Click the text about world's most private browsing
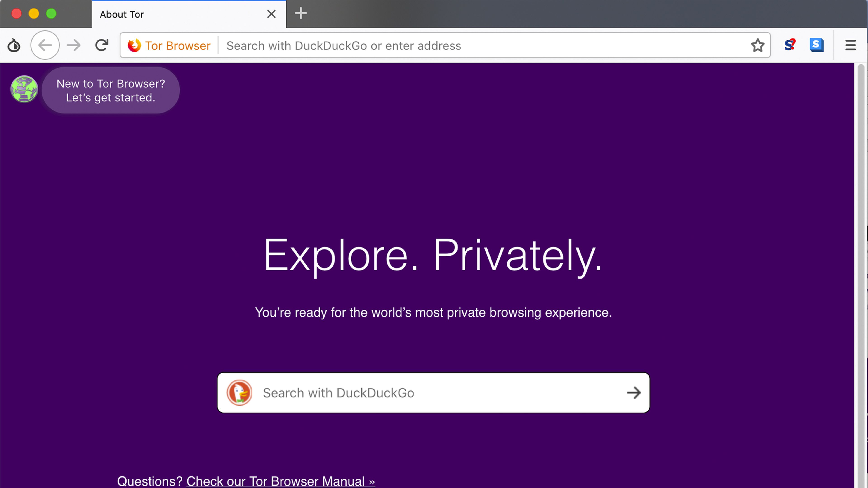 (x=433, y=312)
